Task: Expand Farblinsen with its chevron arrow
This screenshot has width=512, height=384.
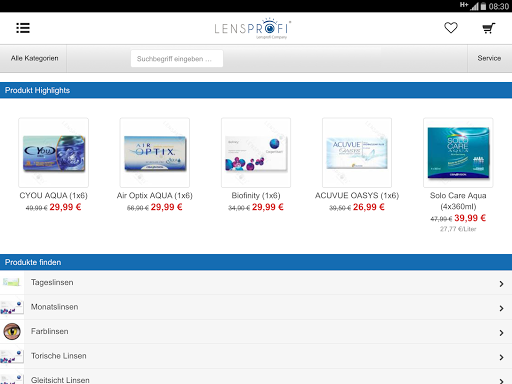Action: pos(501,333)
